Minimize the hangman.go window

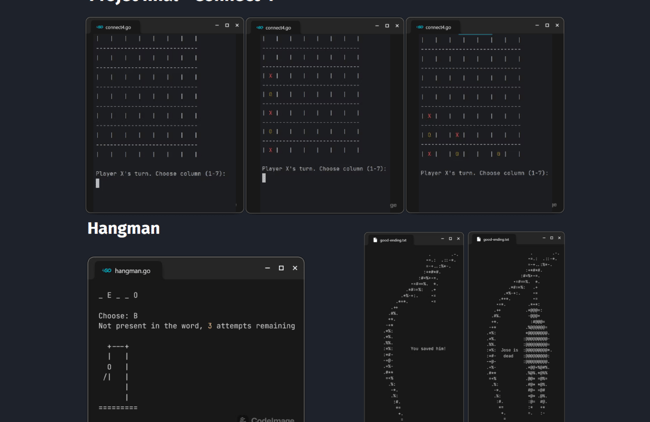click(x=267, y=268)
